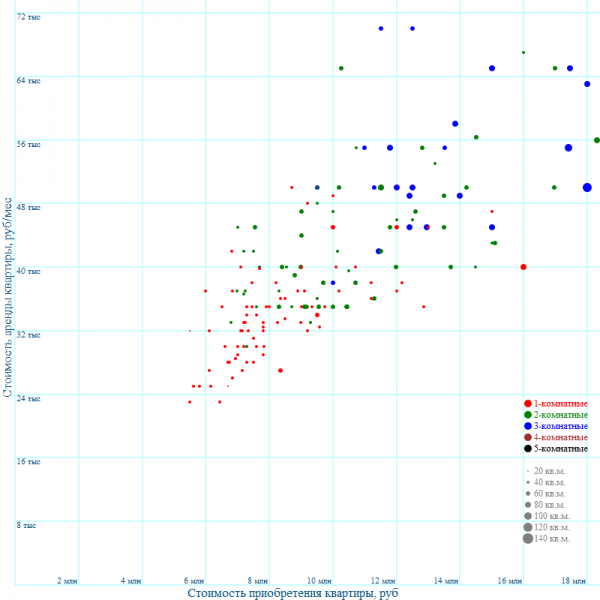
Task: Click the 4-комнатные legend text
Action: tap(560, 438)
